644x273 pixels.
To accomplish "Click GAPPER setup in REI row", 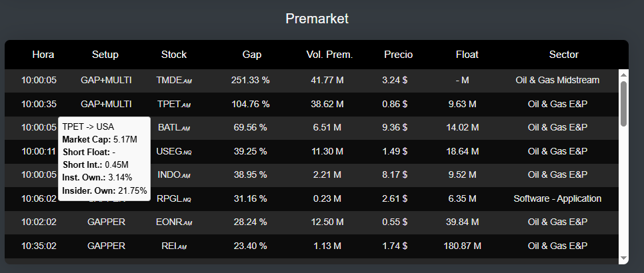I will pos(107,246).
